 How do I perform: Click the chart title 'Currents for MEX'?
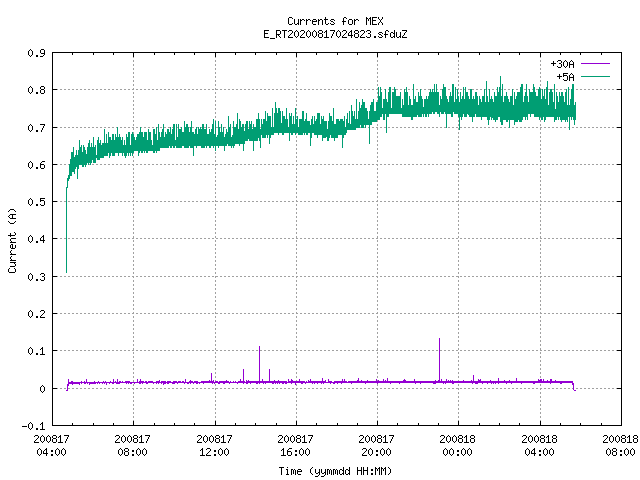335,21
